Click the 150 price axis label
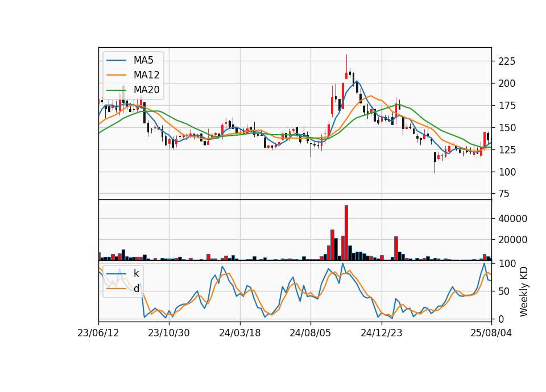 pyautogui.click(x=507, y=128)
